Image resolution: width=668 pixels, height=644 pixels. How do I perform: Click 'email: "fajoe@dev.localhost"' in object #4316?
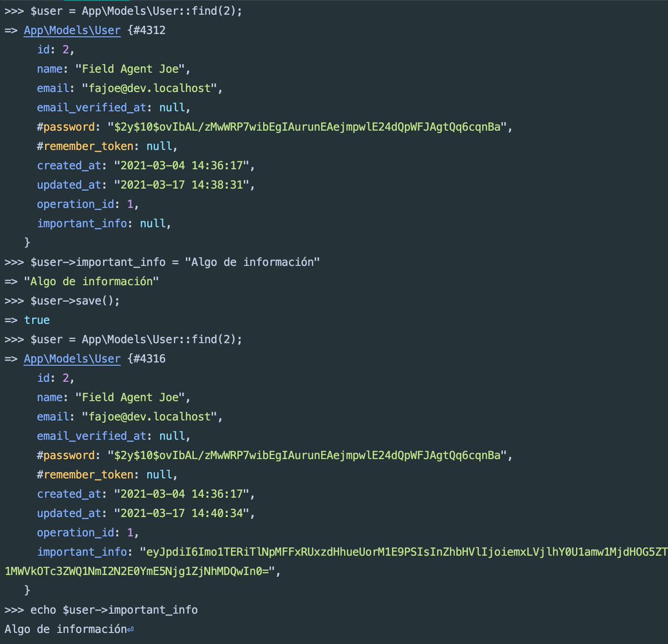pyautogui.click(x=130, y=417)
